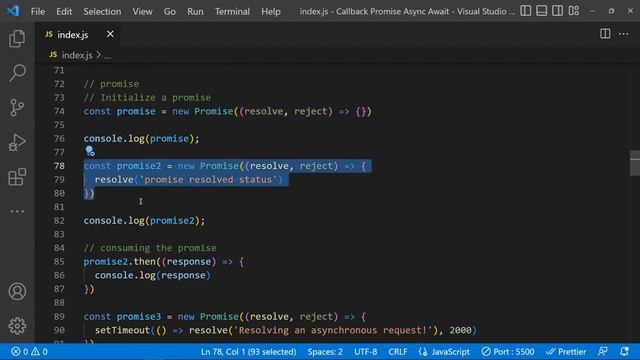
Task: Open the Go menu
Action: click(170, 11)
